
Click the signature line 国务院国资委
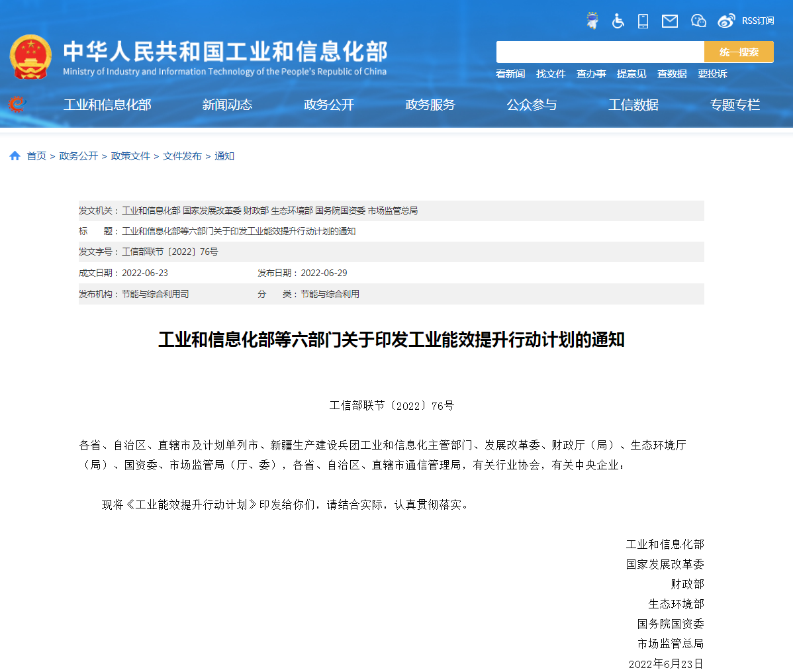671,624
